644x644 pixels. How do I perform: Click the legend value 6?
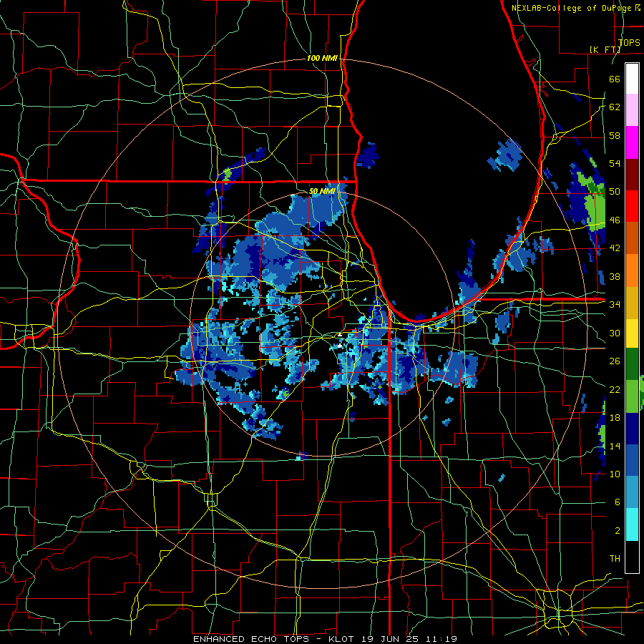coord(617,503)
